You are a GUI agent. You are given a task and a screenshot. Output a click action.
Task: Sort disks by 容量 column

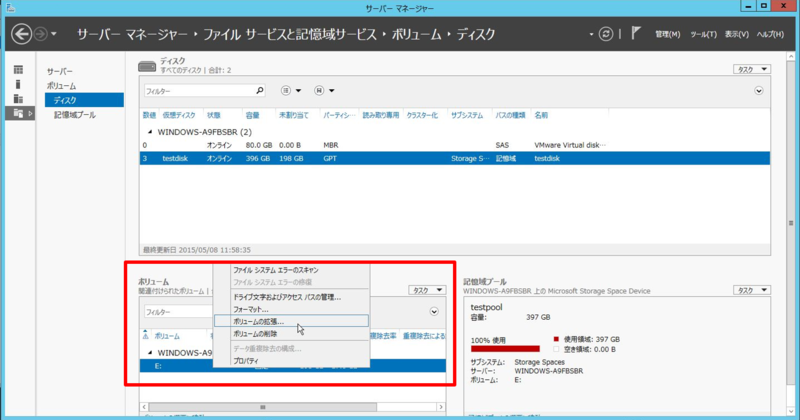253,115
